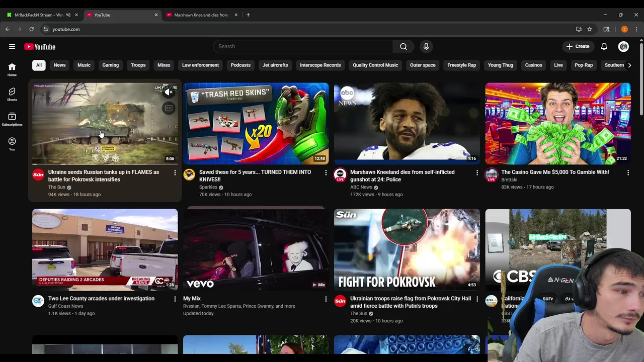Open more options for Lee County arcades video

point(175,299)
